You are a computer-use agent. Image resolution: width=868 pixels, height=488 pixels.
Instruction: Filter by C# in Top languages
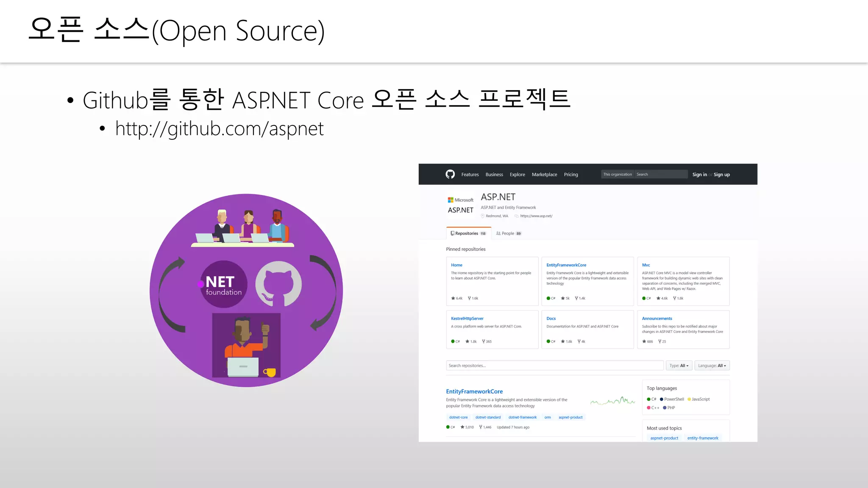tap(651, 399)
